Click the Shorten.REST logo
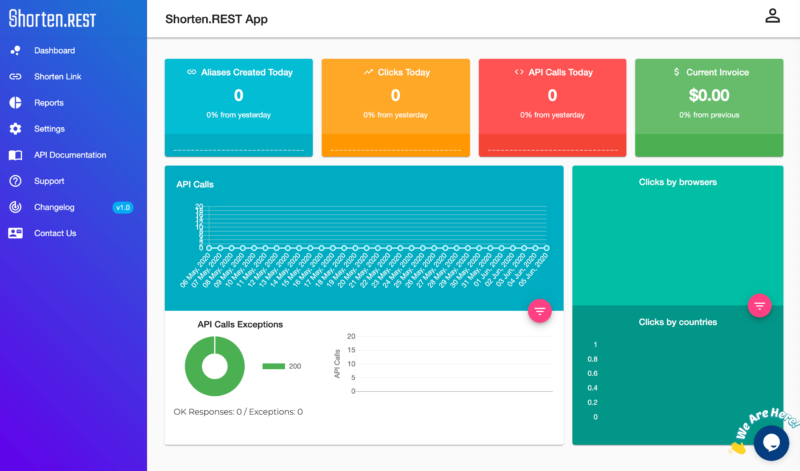Image resolution: width=800 pixels, height=471 pixels. click(52, 19)
